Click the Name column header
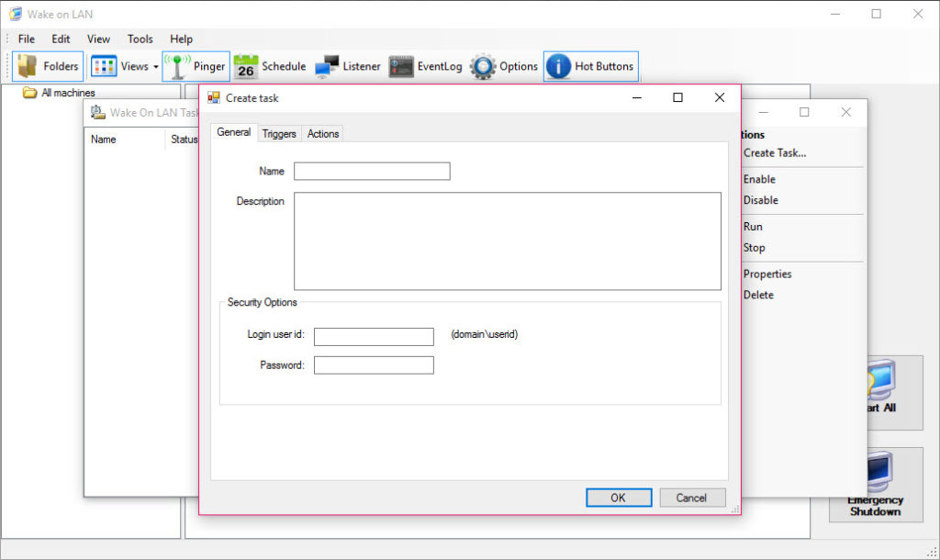Viewport: 940px width, 560px height. tap(103, 140)
